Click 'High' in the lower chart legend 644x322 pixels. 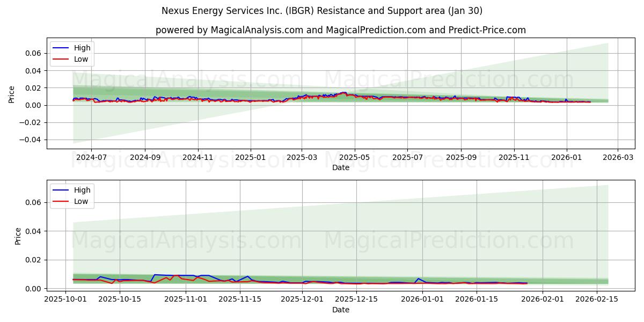[82, 190]
